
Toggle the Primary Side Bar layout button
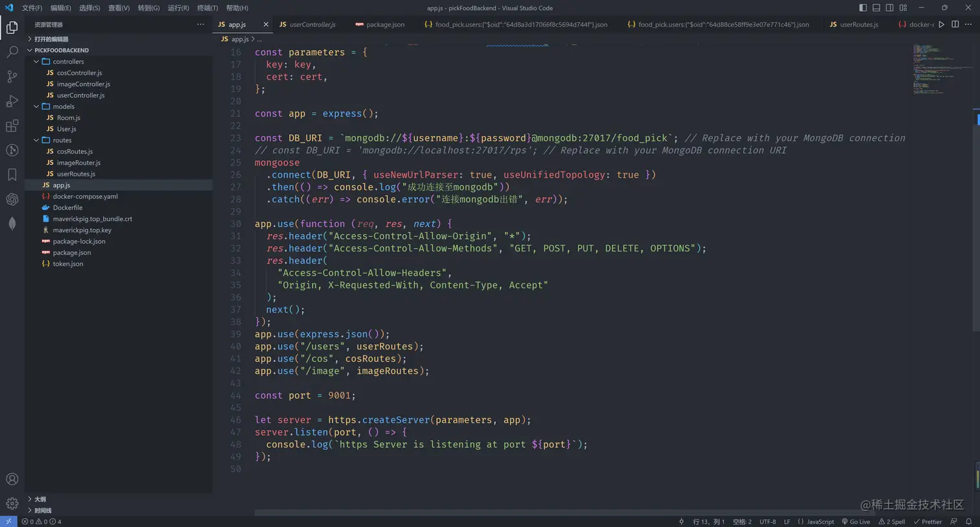click(863, 8)
